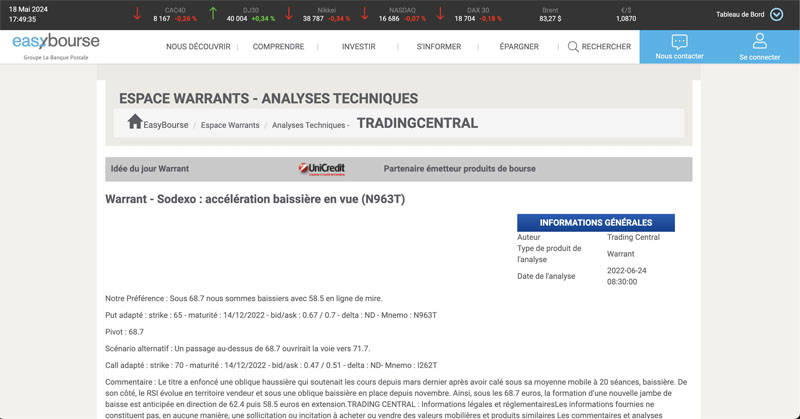Viewport: 800px width, 419px height.
Task: Click the CAC40 index value 8 167
Action: coord(162,18)
